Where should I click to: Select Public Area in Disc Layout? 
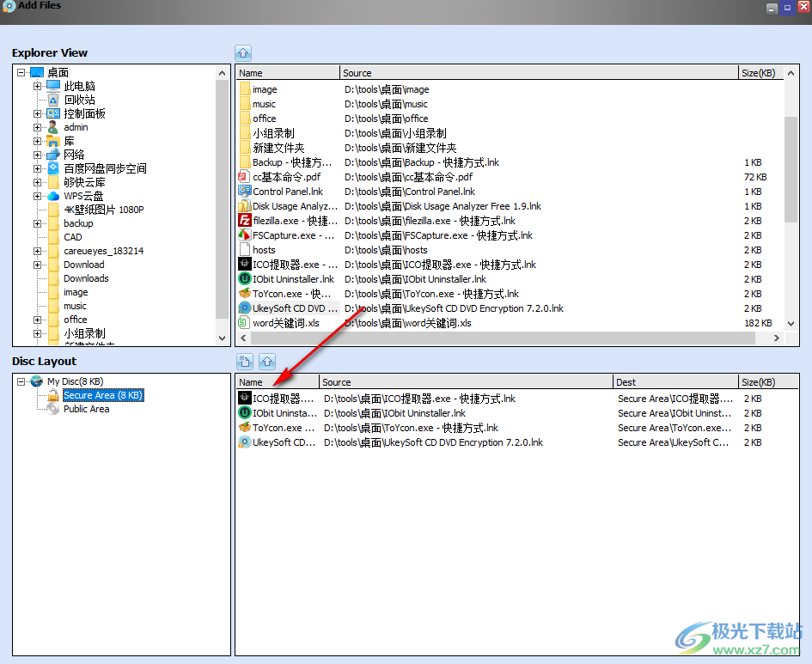87,409
